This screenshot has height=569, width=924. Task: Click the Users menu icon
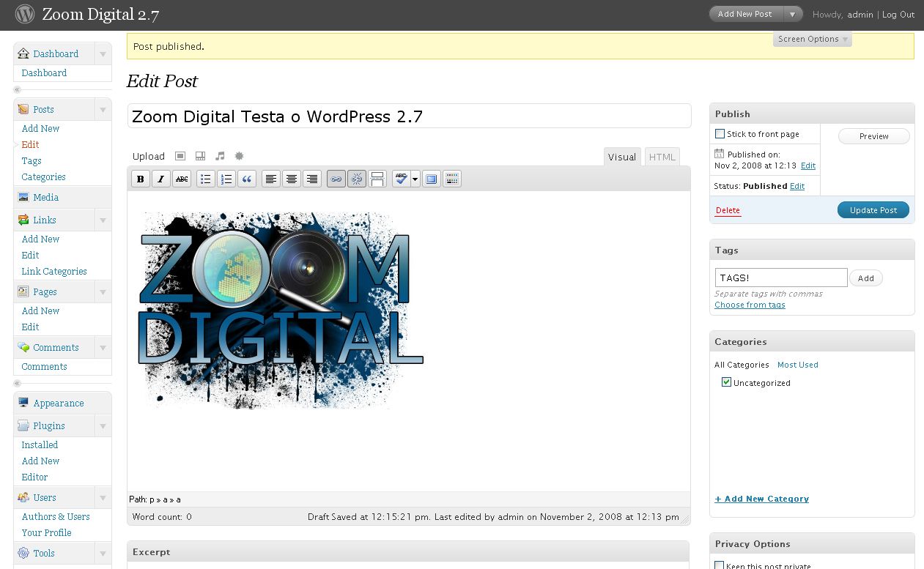23,497
